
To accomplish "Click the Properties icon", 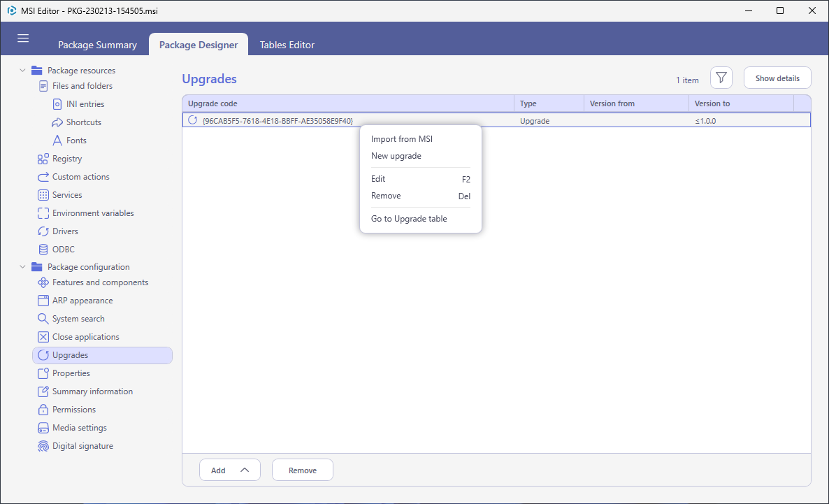I will [x=43, y=373].
